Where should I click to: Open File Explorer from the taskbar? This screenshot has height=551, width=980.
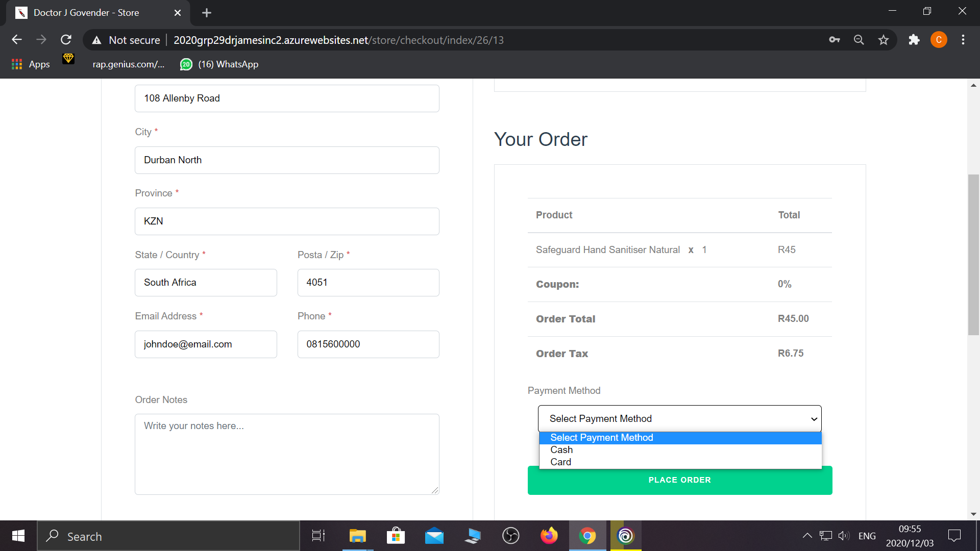(357, 536)
